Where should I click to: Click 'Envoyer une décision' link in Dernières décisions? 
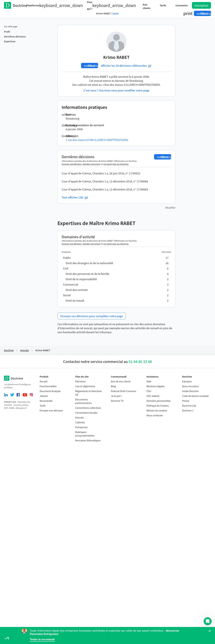click(x=72, y=164)
